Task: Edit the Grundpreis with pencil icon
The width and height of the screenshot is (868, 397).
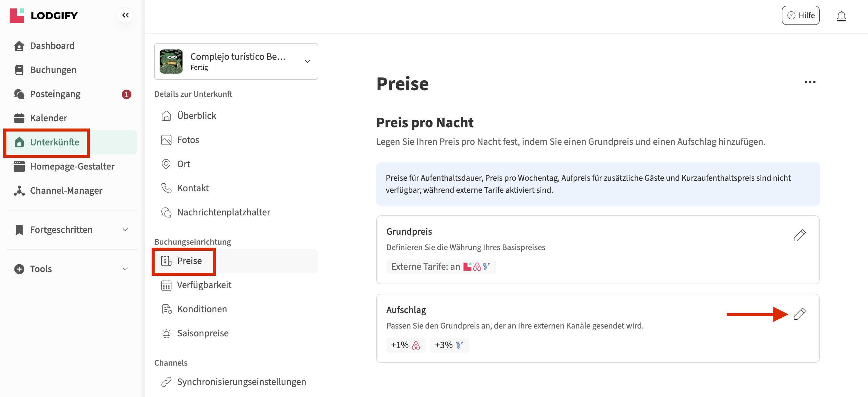Action: point(799,235)
